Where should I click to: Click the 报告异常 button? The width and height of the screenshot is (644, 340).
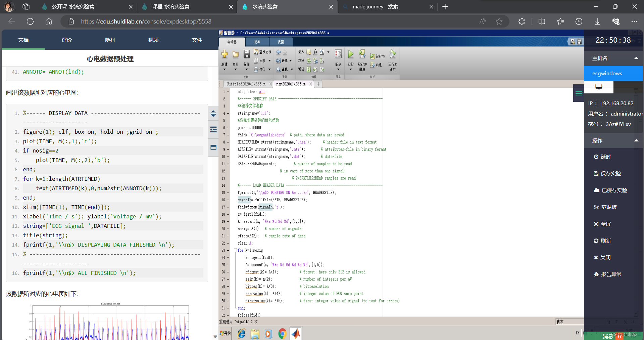pyautogui.click(x=607, y=274)
